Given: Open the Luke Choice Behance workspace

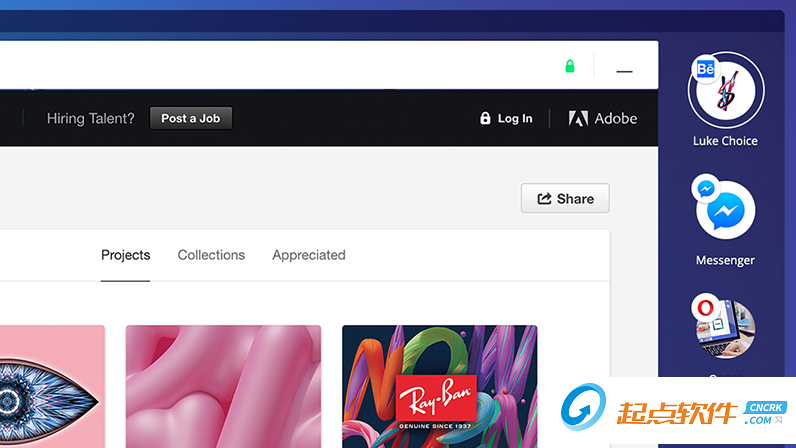Looking at the screenshot, I should pyautogui.click(x=726, y=90).
